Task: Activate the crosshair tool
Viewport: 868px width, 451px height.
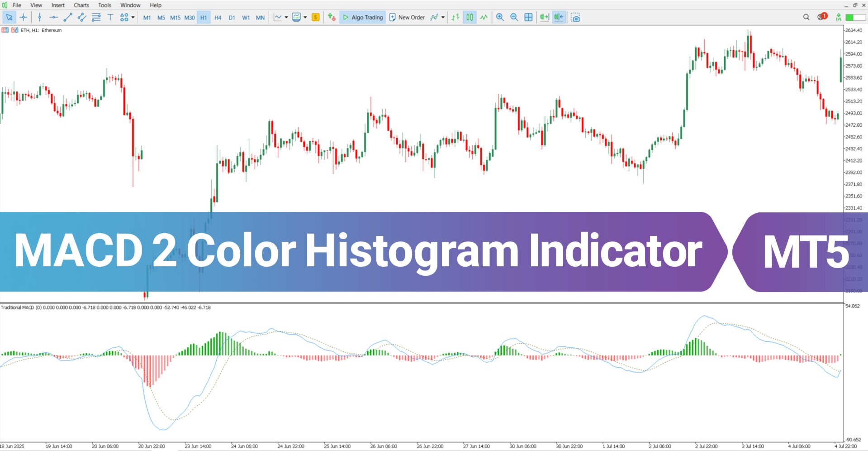Action: [x=23, y=17]
